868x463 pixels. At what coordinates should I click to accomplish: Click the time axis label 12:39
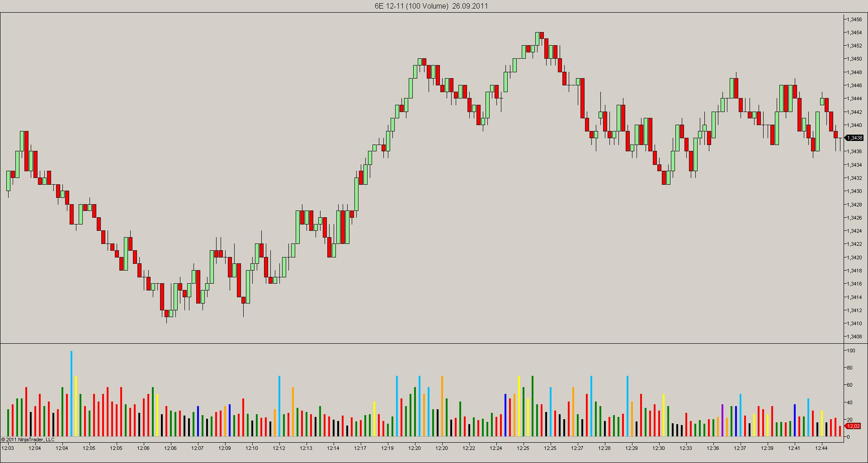tap(767, 448)
